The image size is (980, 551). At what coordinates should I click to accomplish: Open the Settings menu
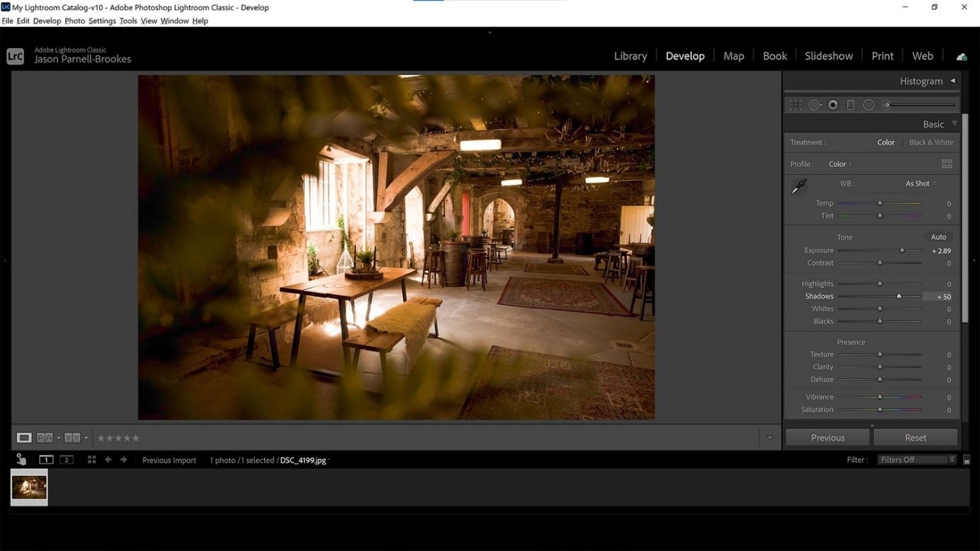(x=102, y=21)
